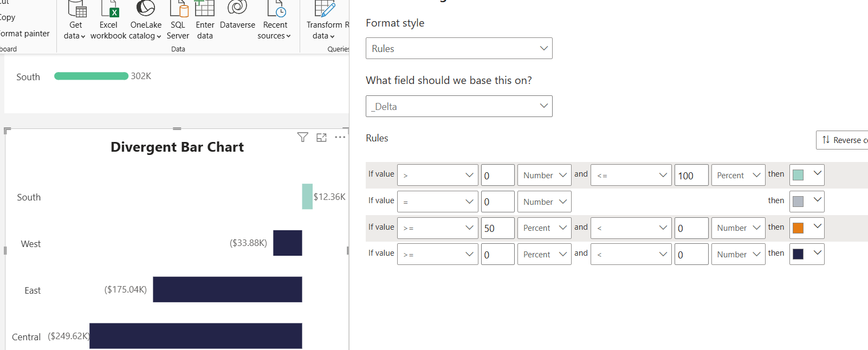Image resolution: width=868 pixels, height=350 pixels.
Task: Select the Central bar in chart
Action: pos(196,336)
